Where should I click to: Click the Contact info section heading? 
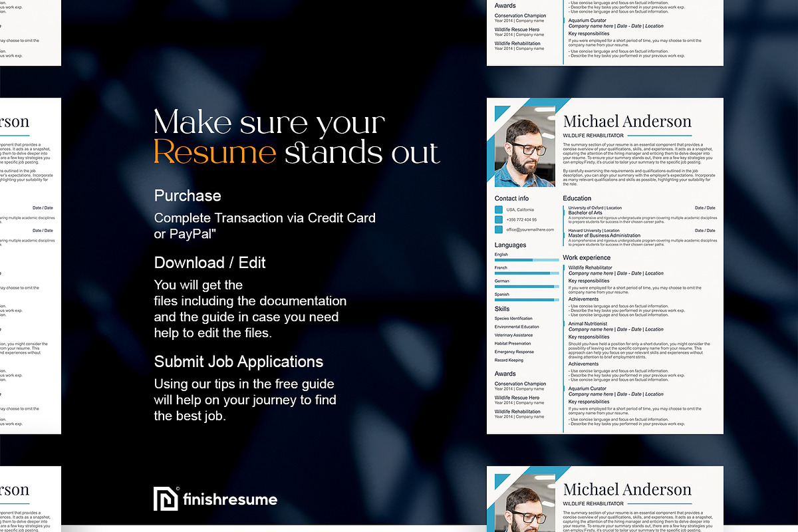tap(511, 198)
